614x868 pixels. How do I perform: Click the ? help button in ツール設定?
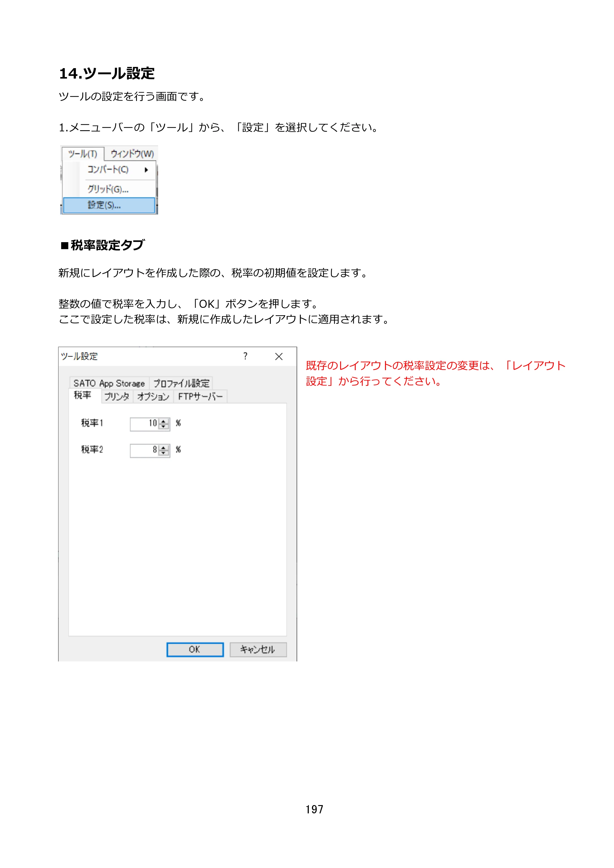pos(245,356)
